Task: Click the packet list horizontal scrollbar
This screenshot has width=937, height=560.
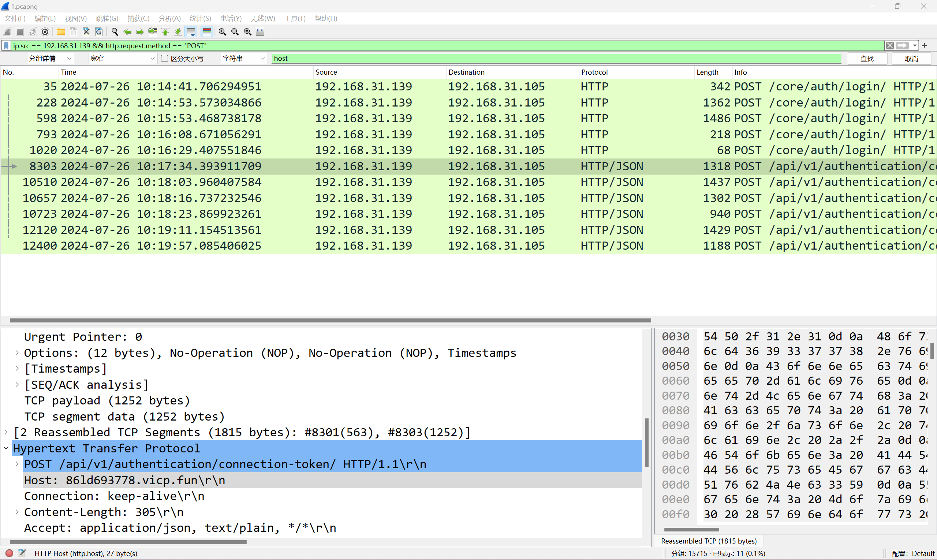Action: 330,320
